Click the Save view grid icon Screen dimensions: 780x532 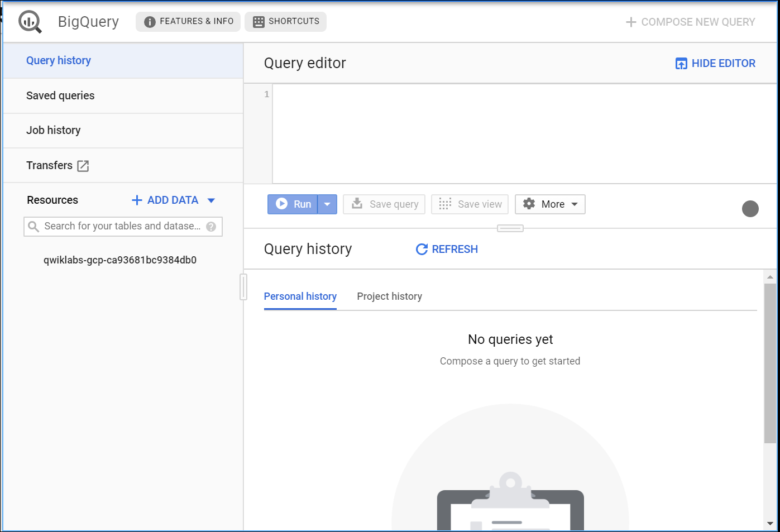(x=445, y=204)
